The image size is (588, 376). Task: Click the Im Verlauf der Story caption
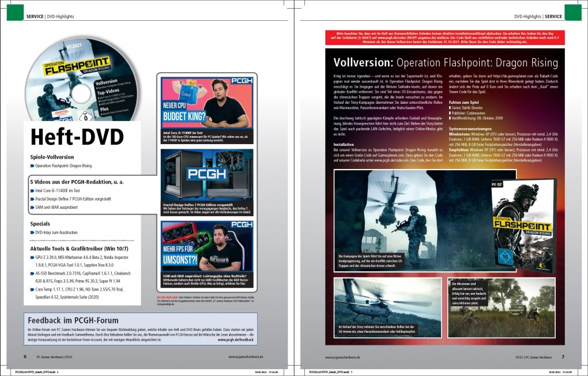[x=377, y=329]
